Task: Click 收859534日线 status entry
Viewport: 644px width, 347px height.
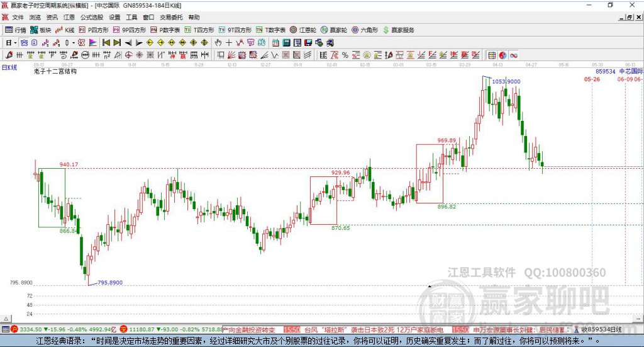Action: [601, 330]
